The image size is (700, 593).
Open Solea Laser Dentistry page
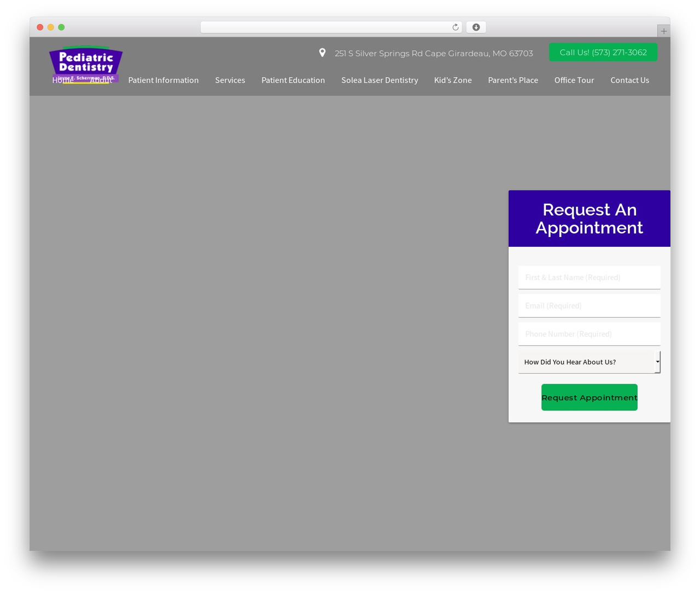[380, 80]
